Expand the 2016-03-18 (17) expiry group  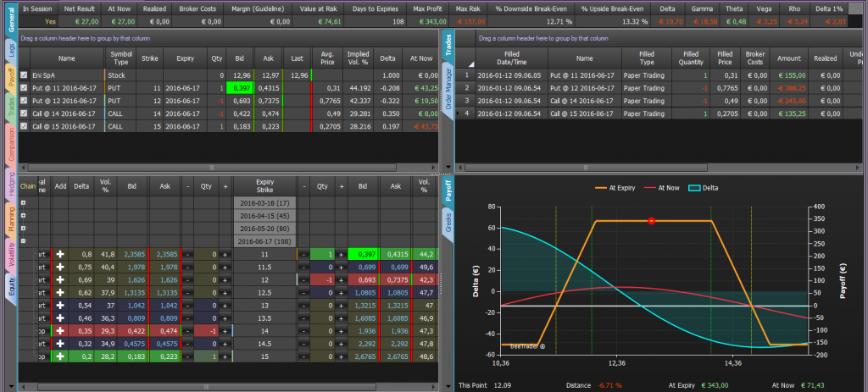click(x=23, y=203)
